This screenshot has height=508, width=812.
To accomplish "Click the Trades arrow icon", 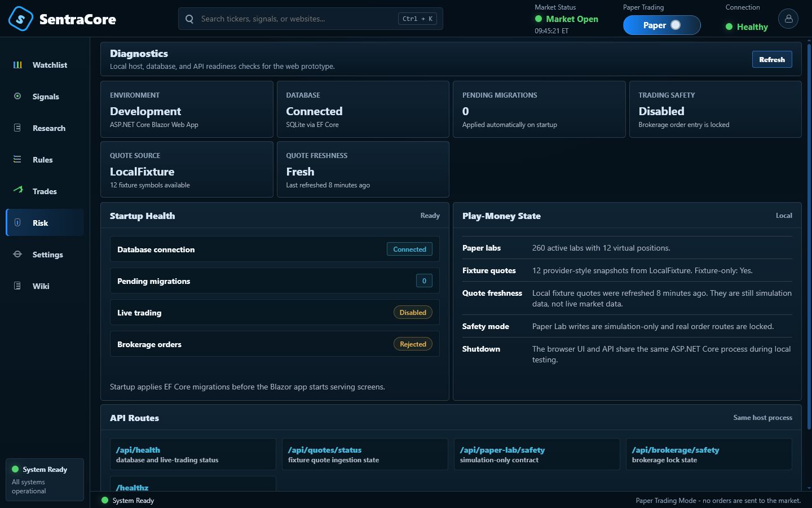I will [x=17, y=190].
